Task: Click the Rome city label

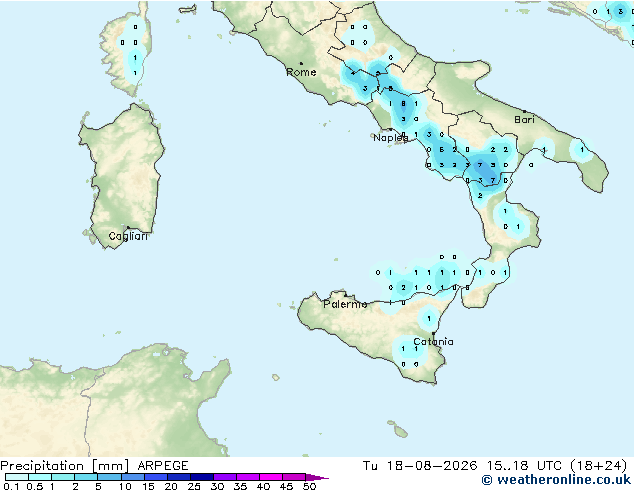Action: point(301,72)
